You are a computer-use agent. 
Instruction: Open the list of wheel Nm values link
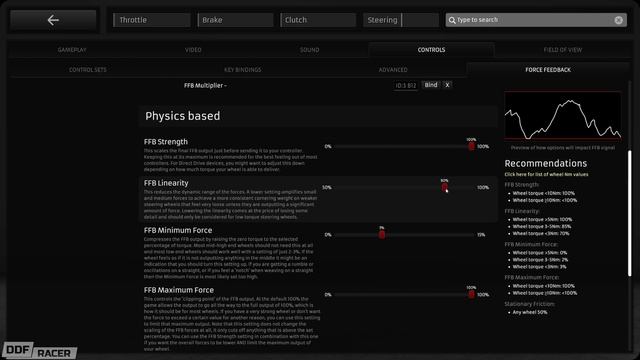(546, 174)
